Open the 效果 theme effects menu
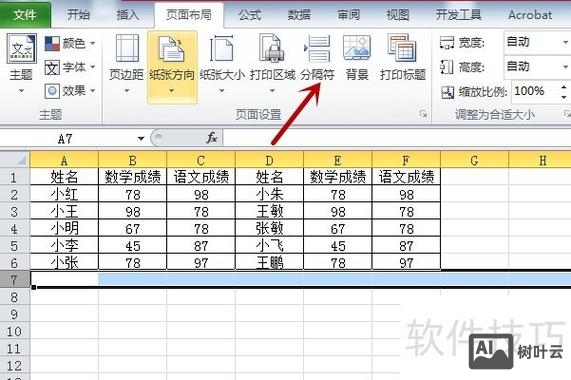The height and width of the screenshot is (380, 571). (x=70, y=91)
